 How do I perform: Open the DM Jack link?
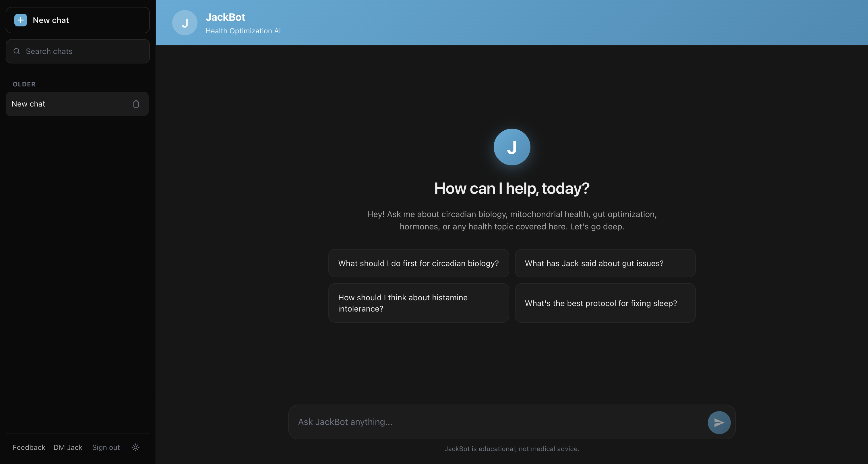coord(68,447)
